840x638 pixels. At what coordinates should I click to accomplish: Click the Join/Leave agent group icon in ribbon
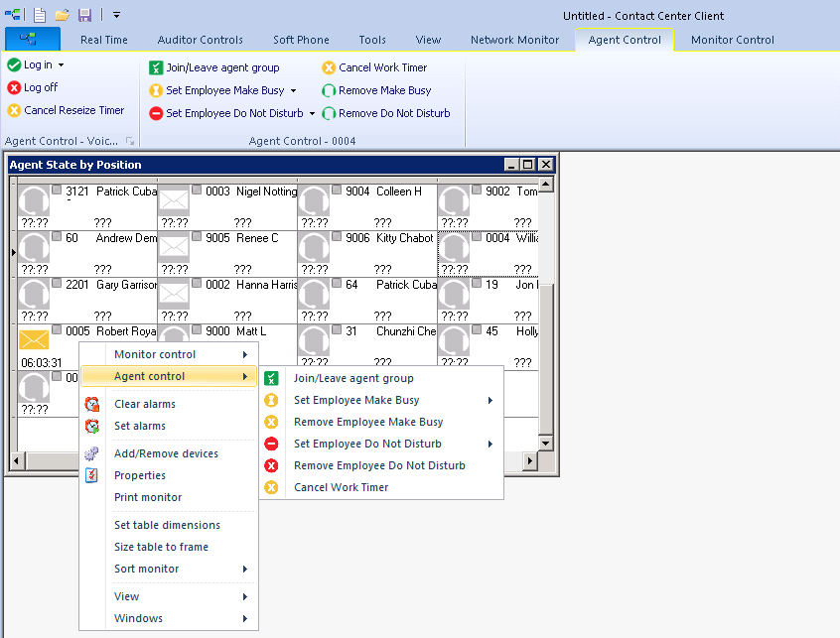(x=156, y=67)
